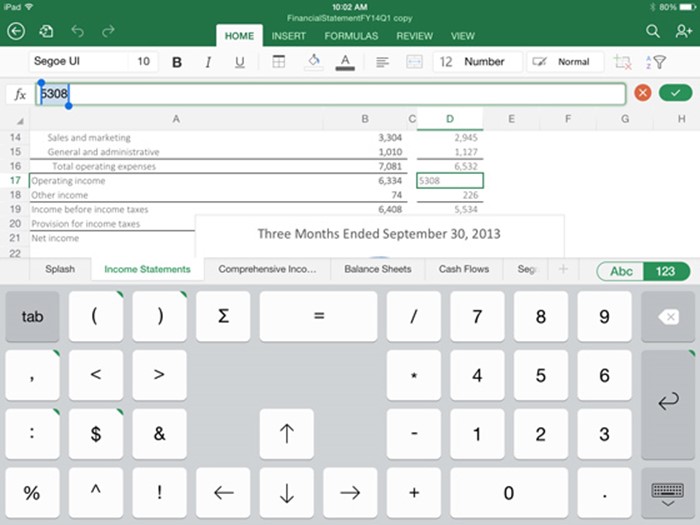Open the search magnifier icon

coord(653,32)
